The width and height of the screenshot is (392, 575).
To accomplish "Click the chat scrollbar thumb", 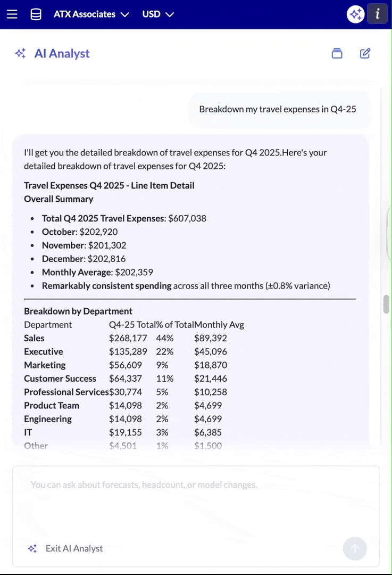I will click(387, 305).
